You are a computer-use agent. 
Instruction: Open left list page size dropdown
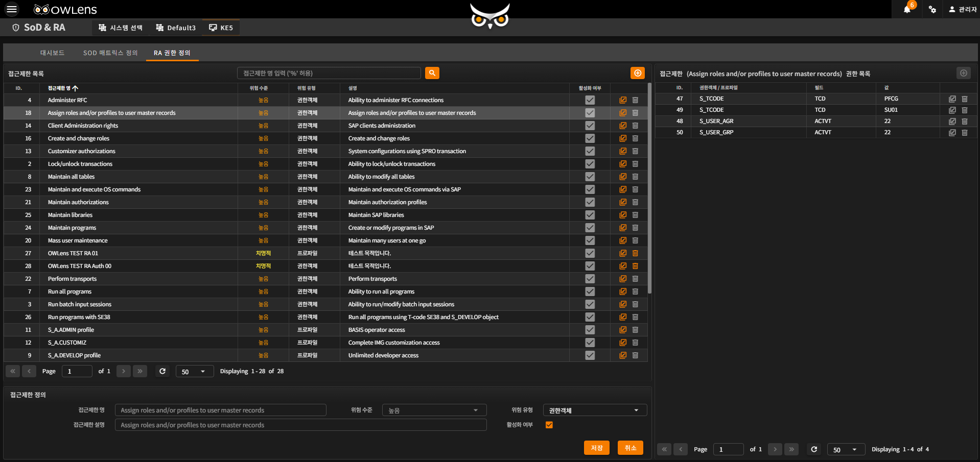pos(194,371)
